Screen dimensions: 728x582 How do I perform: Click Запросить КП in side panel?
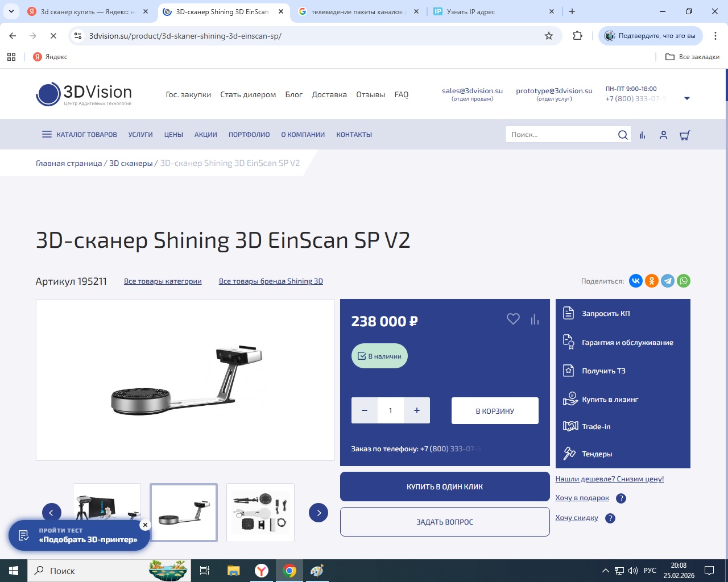click(606, 313)
